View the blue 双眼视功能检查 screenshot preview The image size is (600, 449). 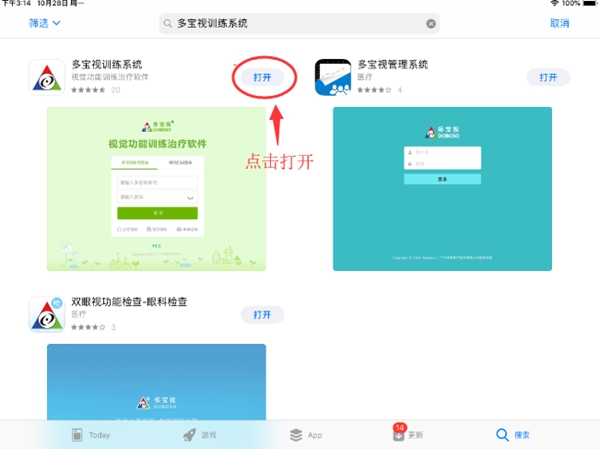pos(157,382)
